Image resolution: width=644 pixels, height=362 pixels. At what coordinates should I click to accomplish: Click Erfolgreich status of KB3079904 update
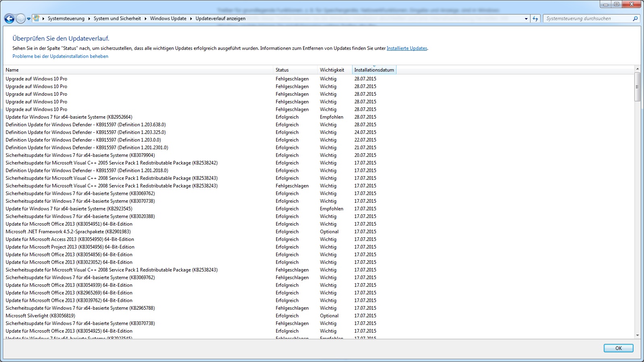click(287, 155)
